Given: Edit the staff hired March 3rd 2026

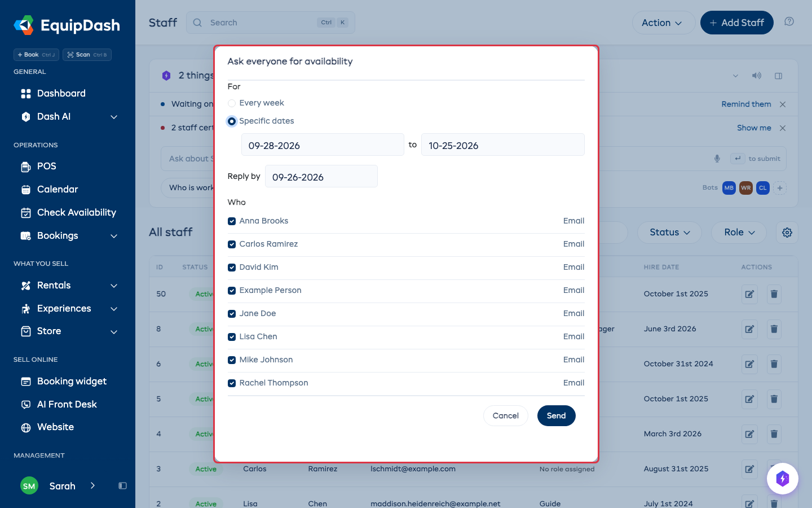Looking at the screenshot, I should click(x=749, y=434).
